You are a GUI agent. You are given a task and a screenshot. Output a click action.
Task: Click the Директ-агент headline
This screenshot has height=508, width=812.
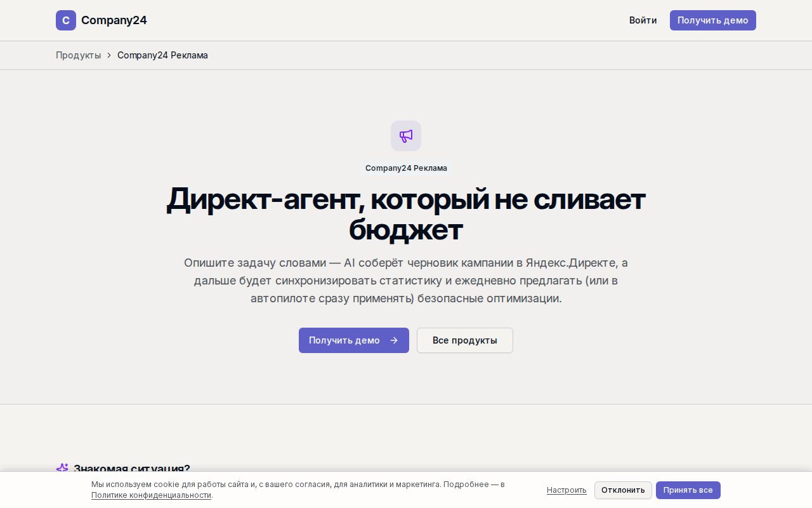click(406, 214)
